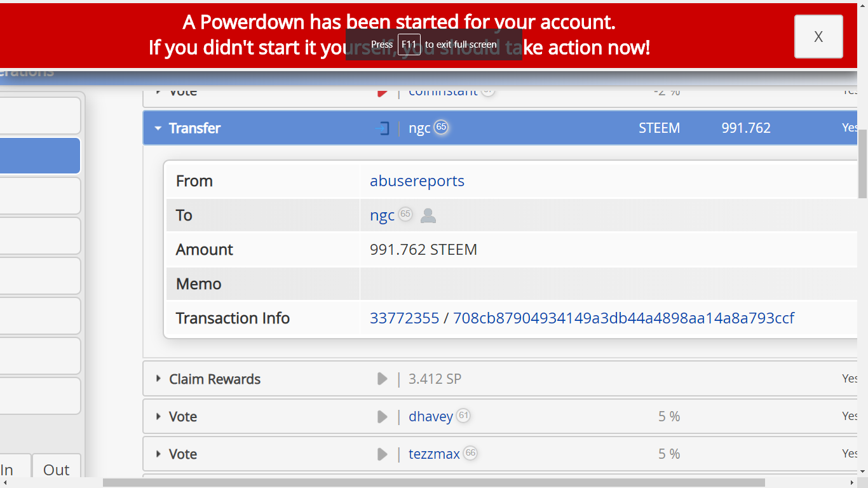The image size is (868, 488).
Task: Click reputation badge 61 next to dhavey
Action: (464, 416)
